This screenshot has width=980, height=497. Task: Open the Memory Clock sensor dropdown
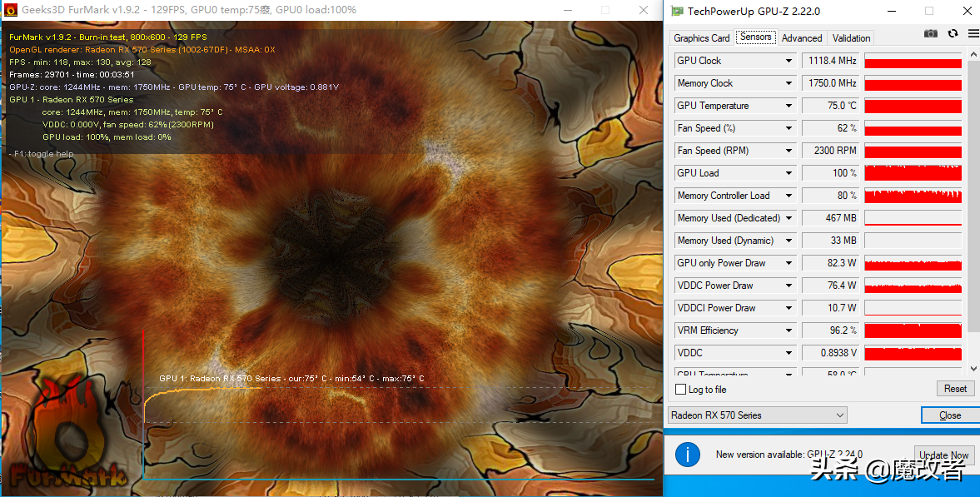point(788,83)
